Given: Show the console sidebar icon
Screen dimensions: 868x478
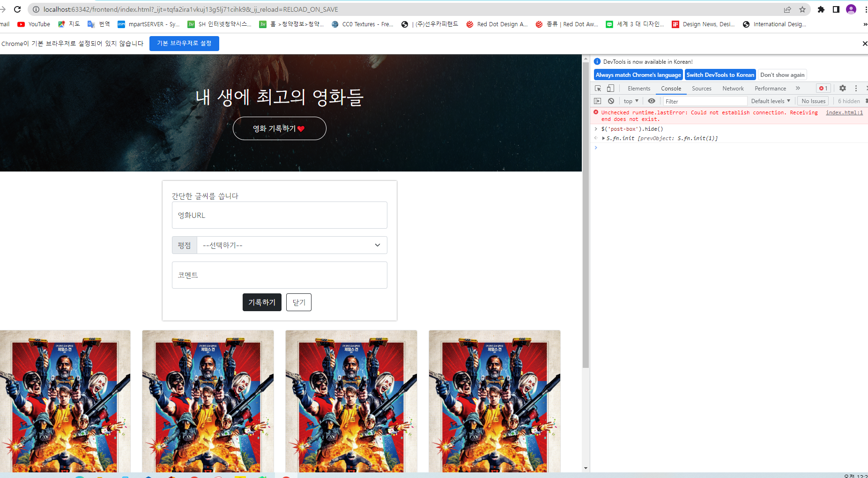Looking at the screenshot, I should pyautogui.click(x=597, y=101).
